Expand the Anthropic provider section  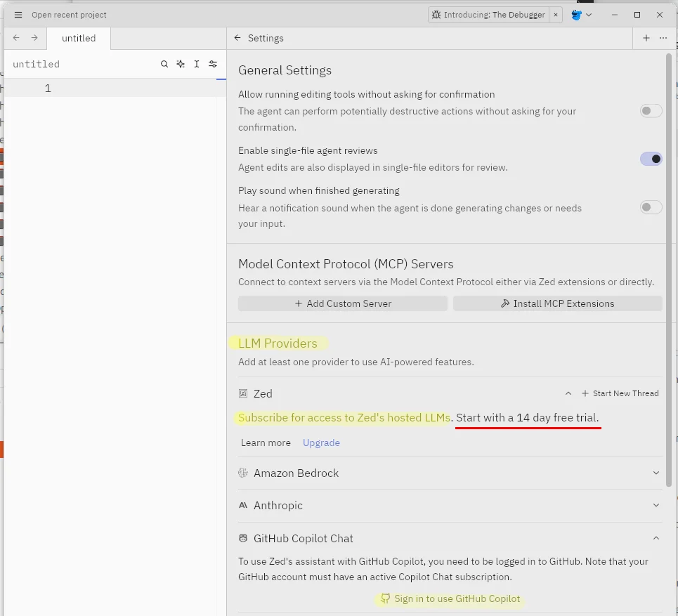tap(656, 505)
